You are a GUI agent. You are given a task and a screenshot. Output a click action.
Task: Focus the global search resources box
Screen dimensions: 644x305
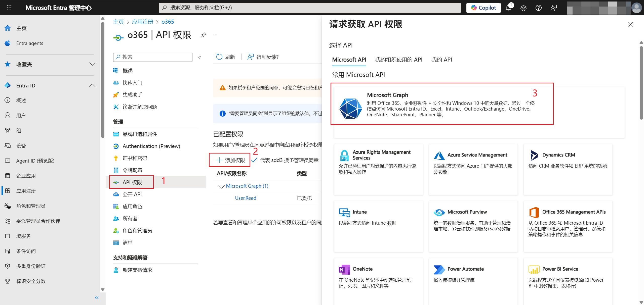(310, 8)
